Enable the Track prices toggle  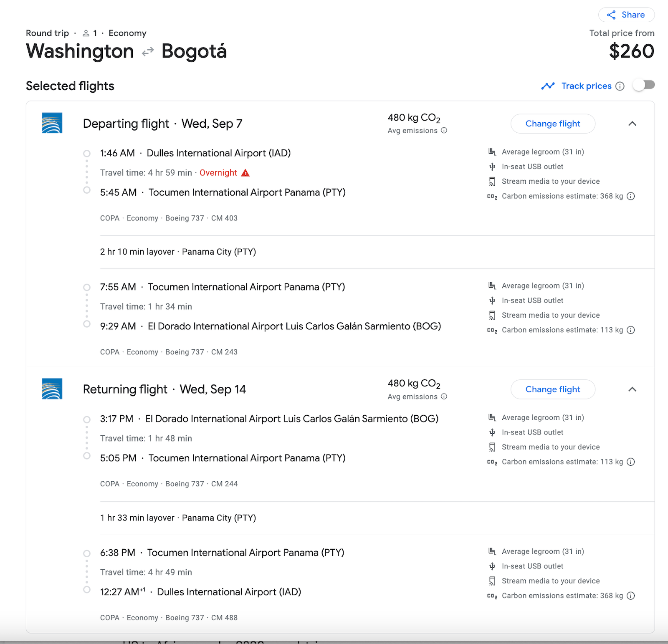pos(644,85)
